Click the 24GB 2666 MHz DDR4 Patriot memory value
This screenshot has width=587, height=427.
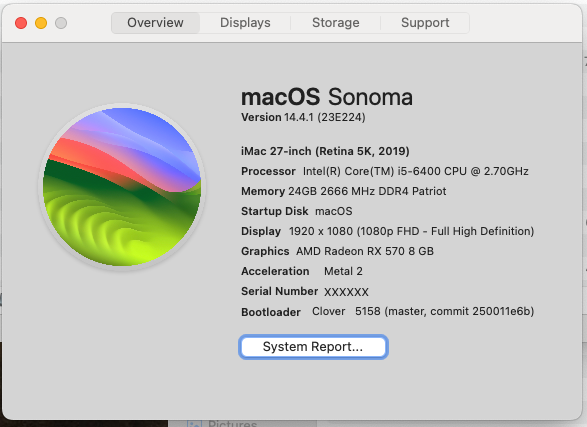coord(367,191)
